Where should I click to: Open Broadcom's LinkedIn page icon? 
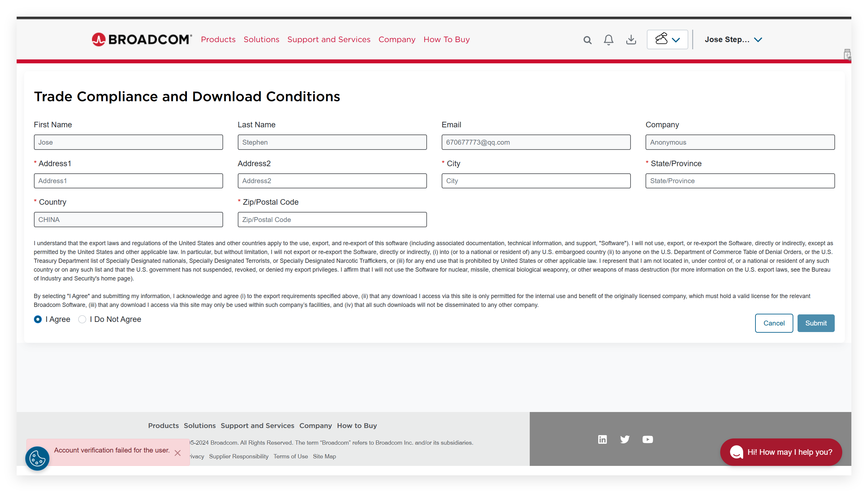tap(602, 439)
